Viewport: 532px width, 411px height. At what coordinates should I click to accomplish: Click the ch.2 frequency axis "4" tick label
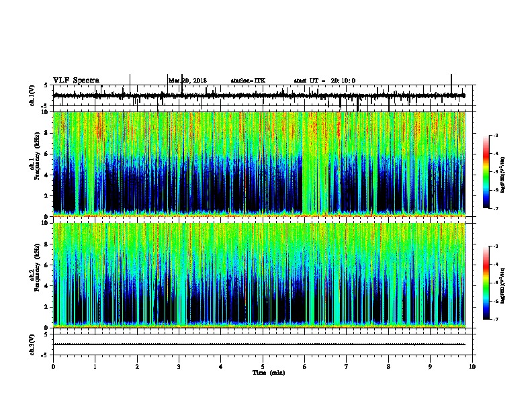[47, 286]
